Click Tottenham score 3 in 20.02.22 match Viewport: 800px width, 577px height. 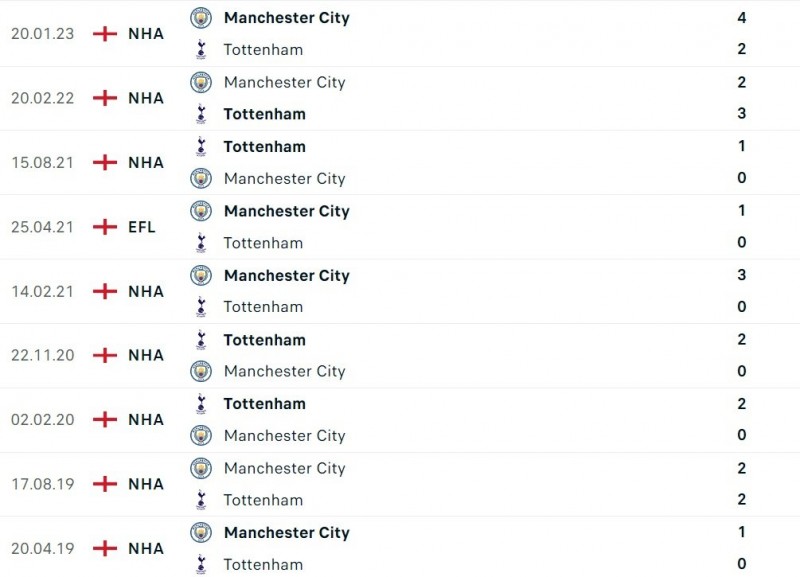741,114
